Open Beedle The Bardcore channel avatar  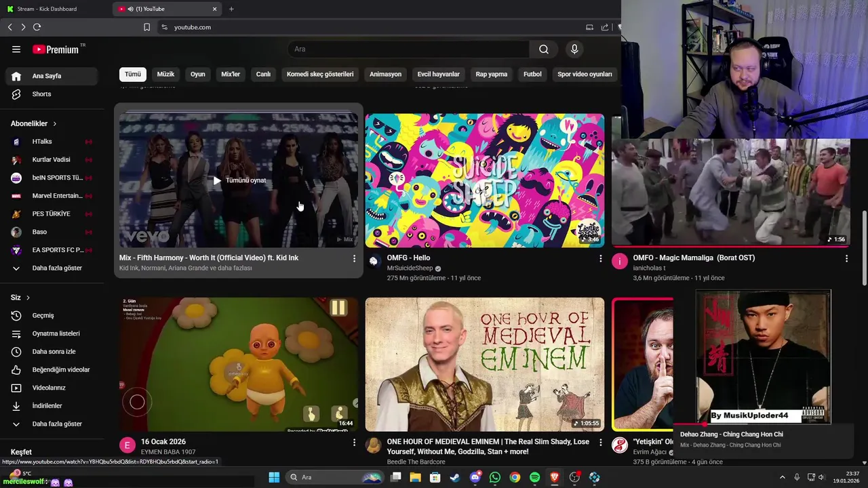374,445
